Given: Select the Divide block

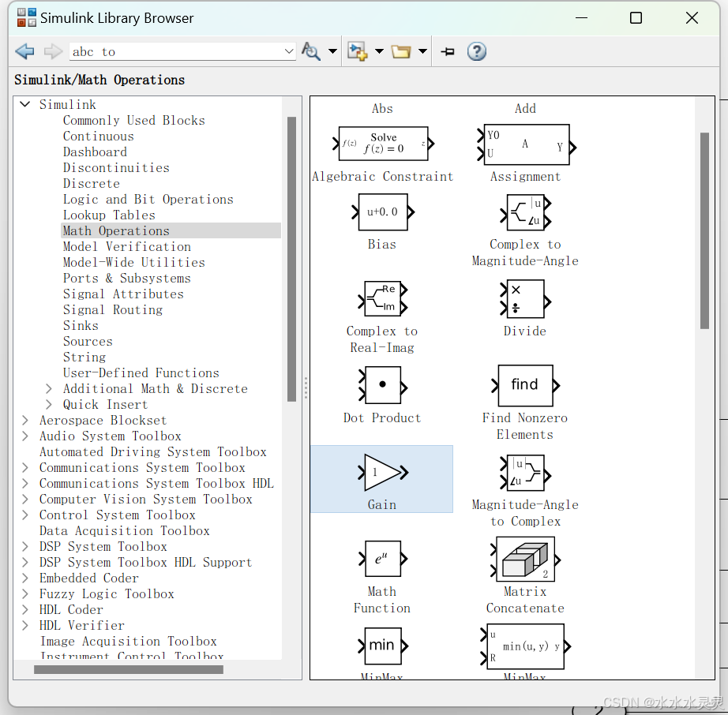Looking at the screenshot, I should 525,298.
